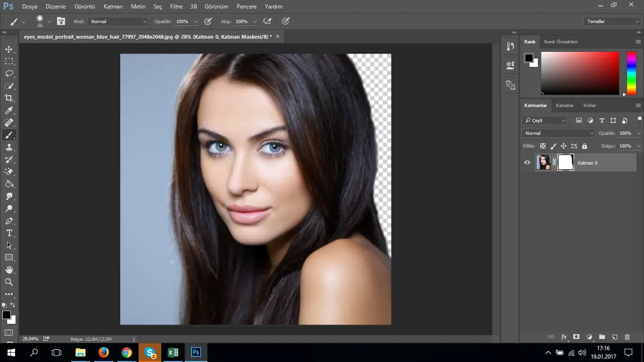Select the Eyedropper tool
Screen dimensions: 644x362
click(9, 110)
